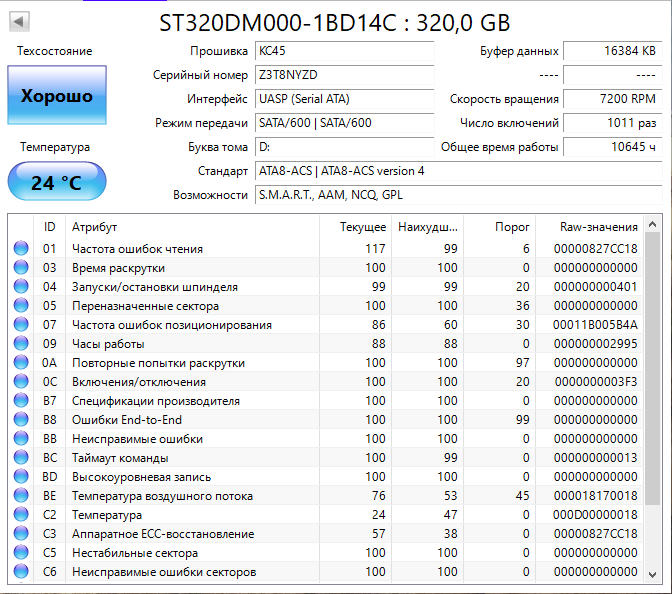The image size is (672, 594).
Task: Click the serial number field Z3T8NYZD
Action: tap(345, 75)
